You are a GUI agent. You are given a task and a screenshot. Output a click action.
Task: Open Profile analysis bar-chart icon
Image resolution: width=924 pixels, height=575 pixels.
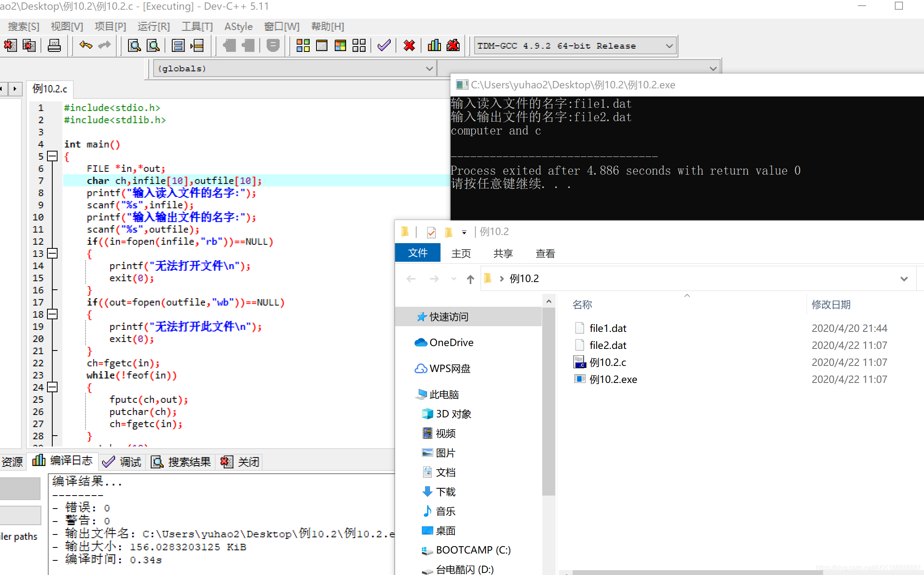click(434, 45)
